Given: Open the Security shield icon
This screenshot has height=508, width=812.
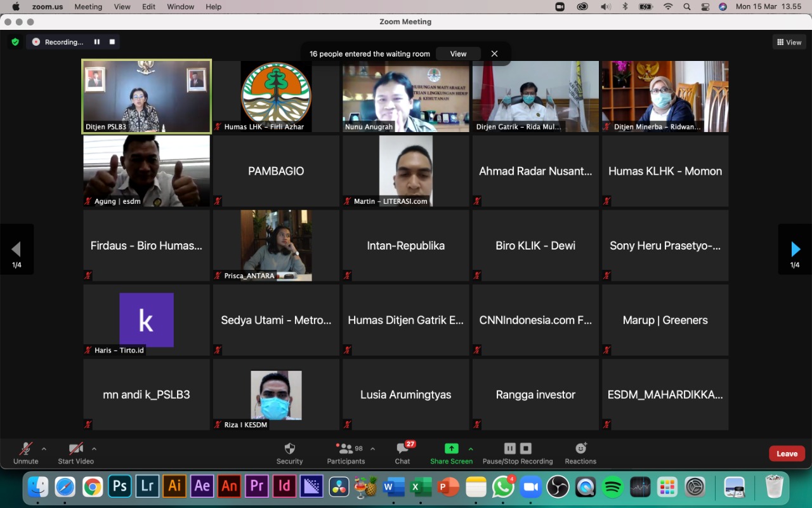Looking at the screenshot, I should click(x=289, y=449).
